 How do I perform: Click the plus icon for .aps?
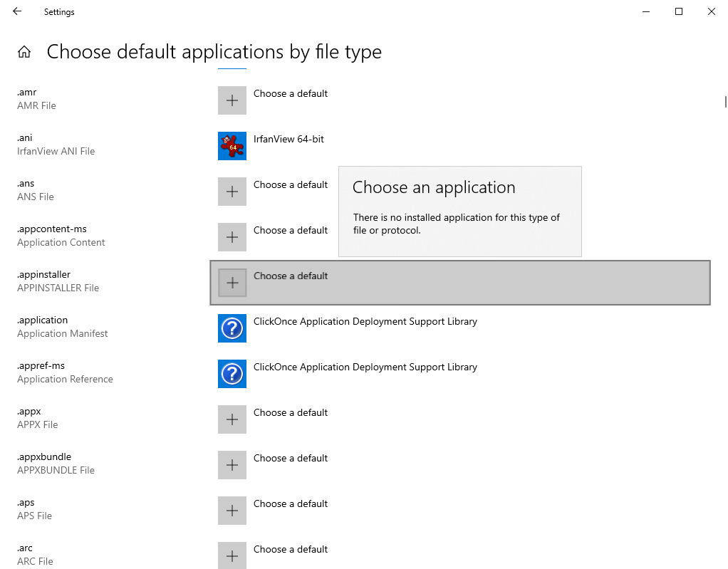tap(232, 511)
